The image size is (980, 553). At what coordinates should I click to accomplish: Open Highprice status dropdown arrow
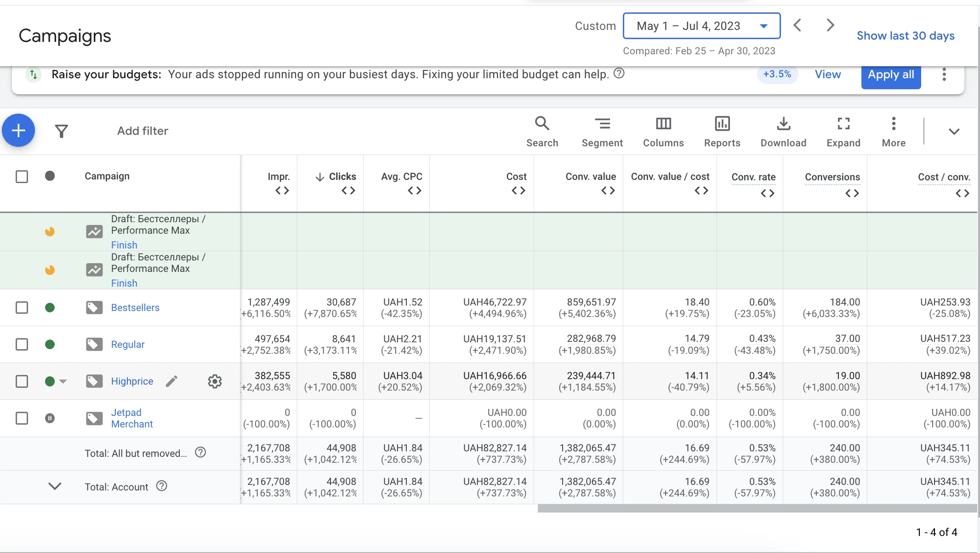pyautogui.click(x=63, y=381)
